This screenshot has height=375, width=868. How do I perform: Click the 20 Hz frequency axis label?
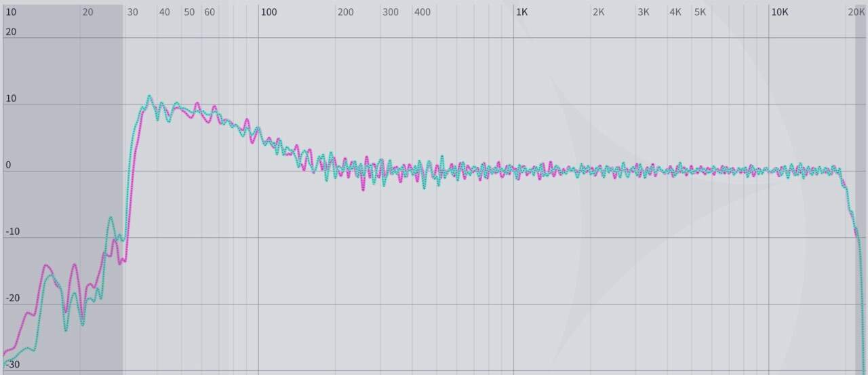coord(87,12)
